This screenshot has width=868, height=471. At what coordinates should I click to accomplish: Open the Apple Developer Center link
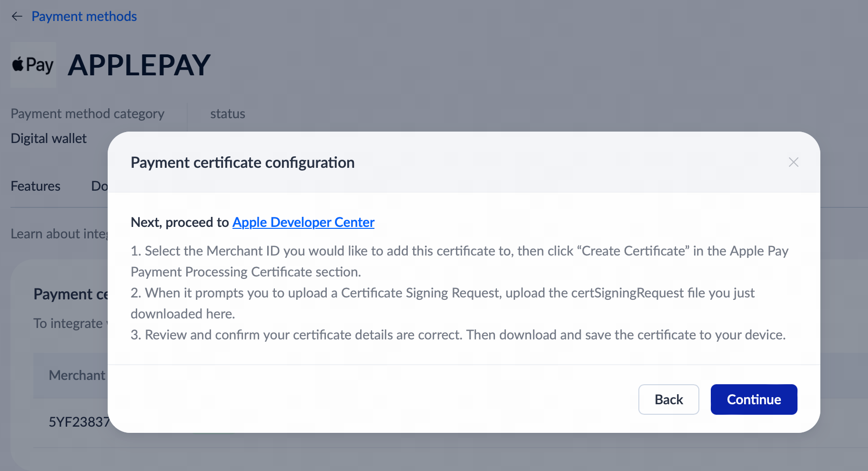point(303,223)
